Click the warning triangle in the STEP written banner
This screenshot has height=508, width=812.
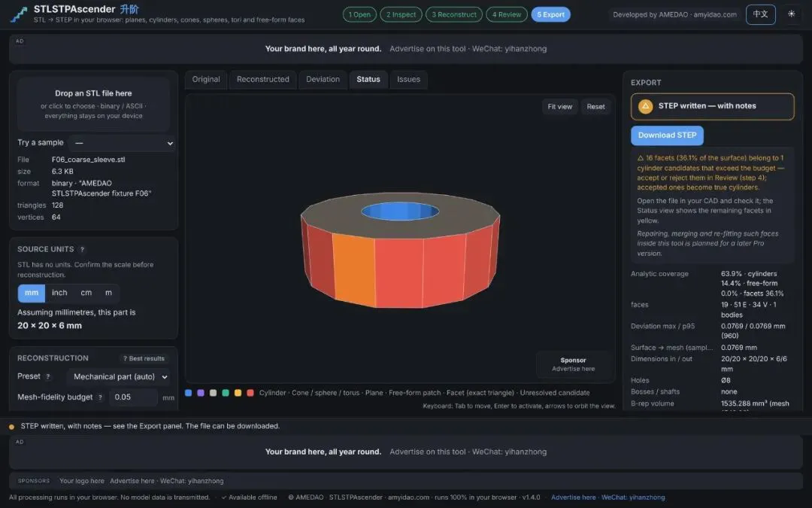[x=645, y=106]
